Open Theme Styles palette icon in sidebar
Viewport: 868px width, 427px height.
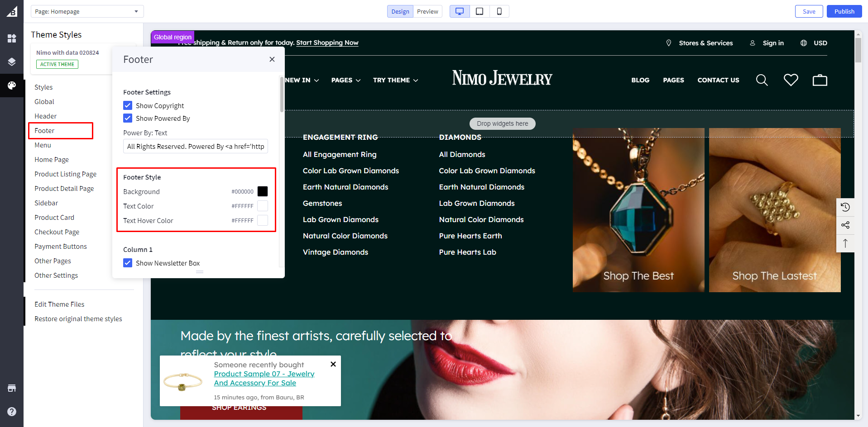point(12,85)
